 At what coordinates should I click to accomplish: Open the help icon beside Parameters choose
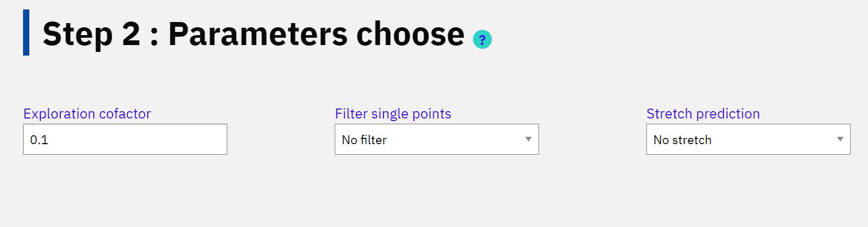pos(482,39)
